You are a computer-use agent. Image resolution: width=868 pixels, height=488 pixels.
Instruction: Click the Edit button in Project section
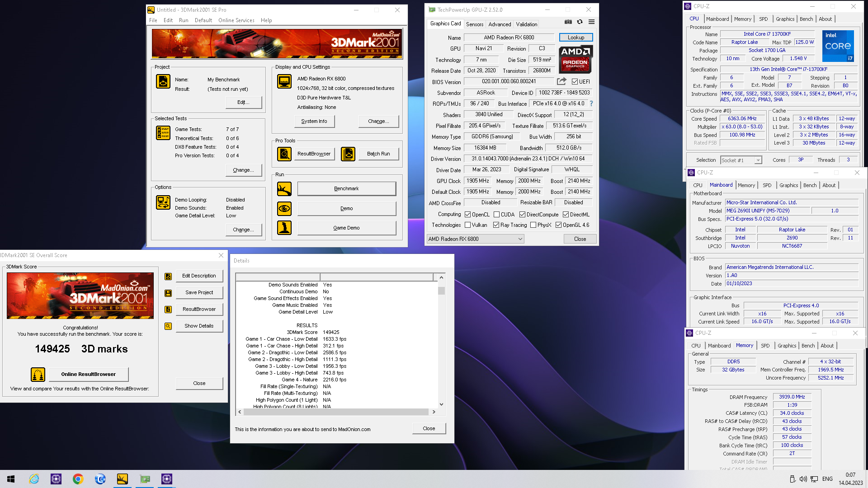(243, 103)
